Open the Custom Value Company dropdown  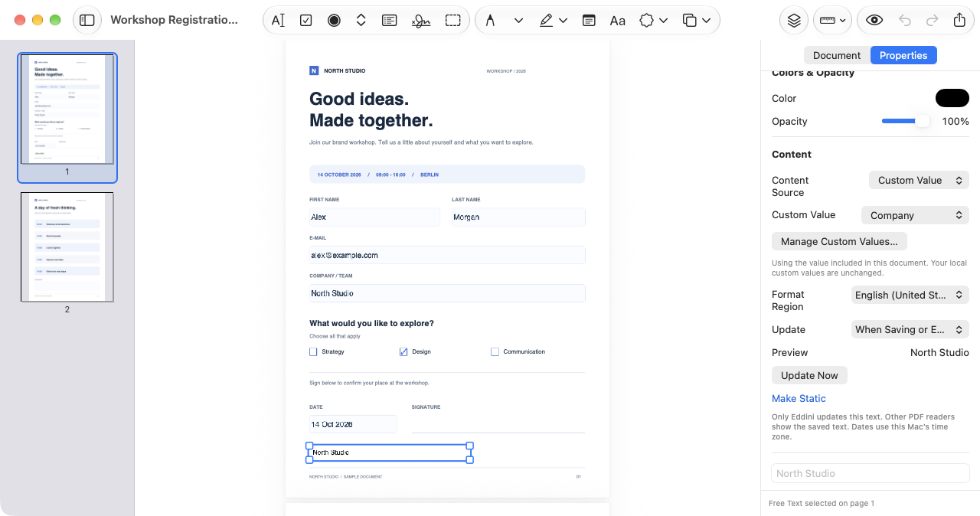click(x=915, y=216)
